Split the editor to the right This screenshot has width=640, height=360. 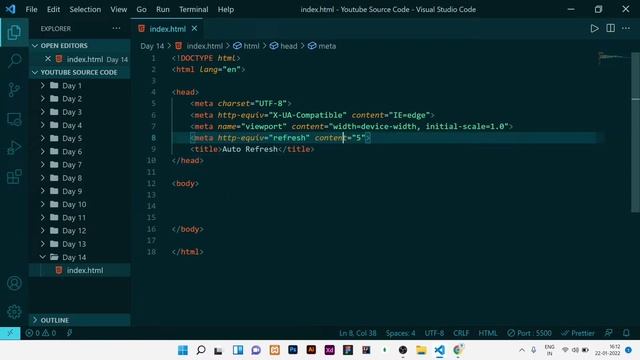(611, 28)
